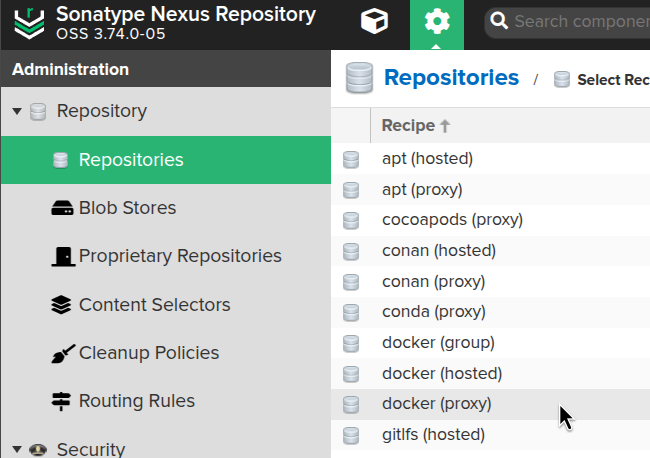Screen dimensions: 650x458
Task: Click the Sonatype Nexus logo icon
Action: coord(29,23)
